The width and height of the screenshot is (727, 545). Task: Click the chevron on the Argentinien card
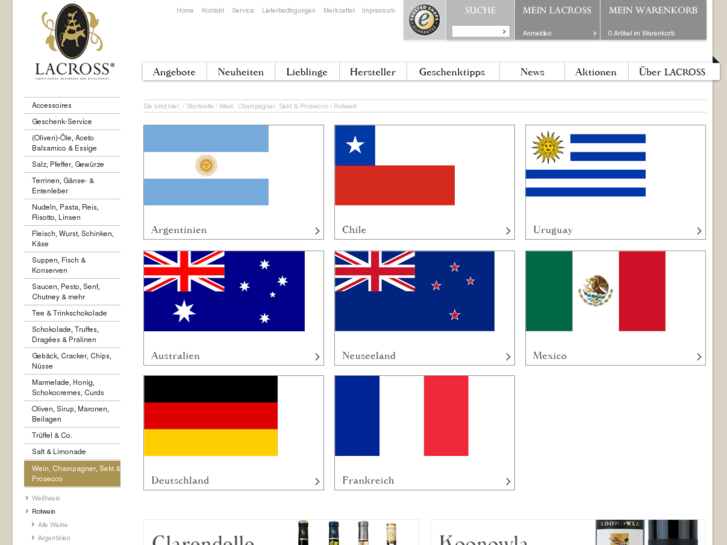317,231
